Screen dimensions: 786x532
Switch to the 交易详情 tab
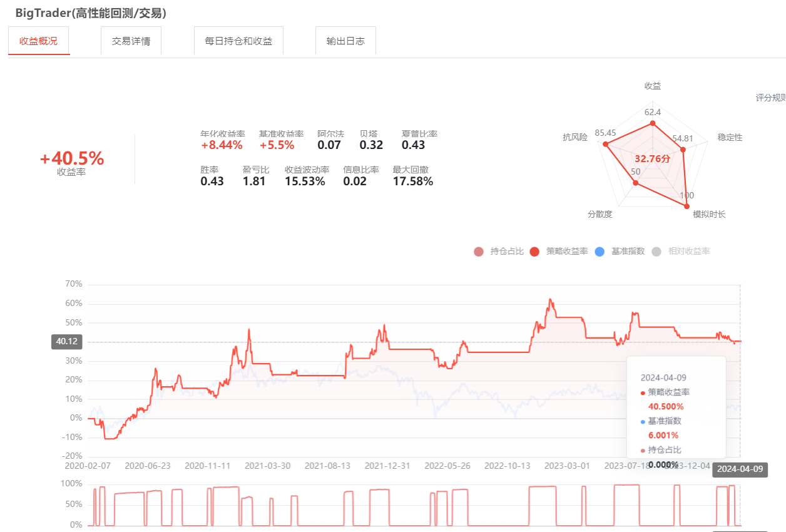pos(131,41)
